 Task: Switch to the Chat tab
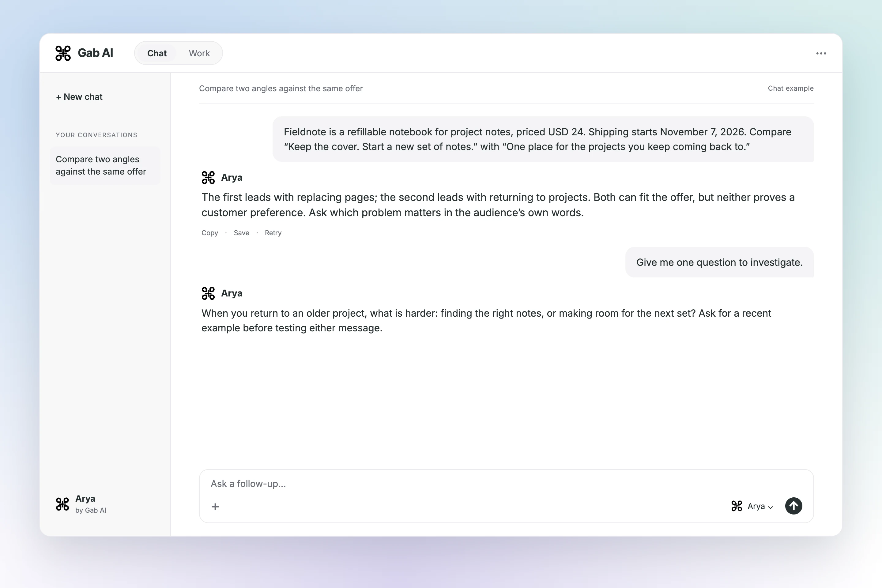click(x=157, y=53)
